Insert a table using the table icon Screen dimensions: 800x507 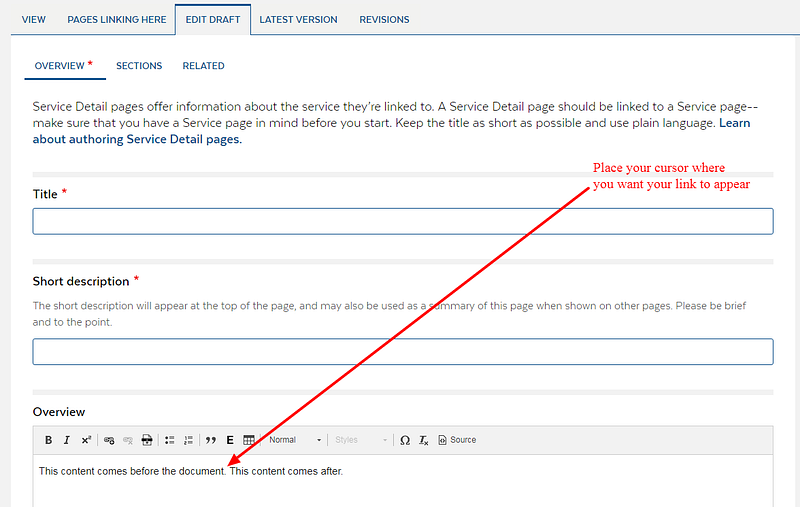coord(248,440)
